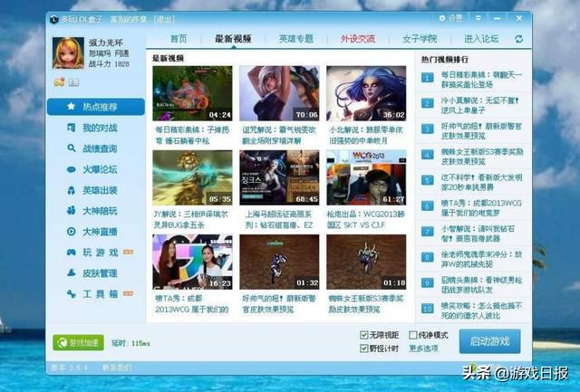Play the video thumbnail with duration 01:18

[366, 262]
